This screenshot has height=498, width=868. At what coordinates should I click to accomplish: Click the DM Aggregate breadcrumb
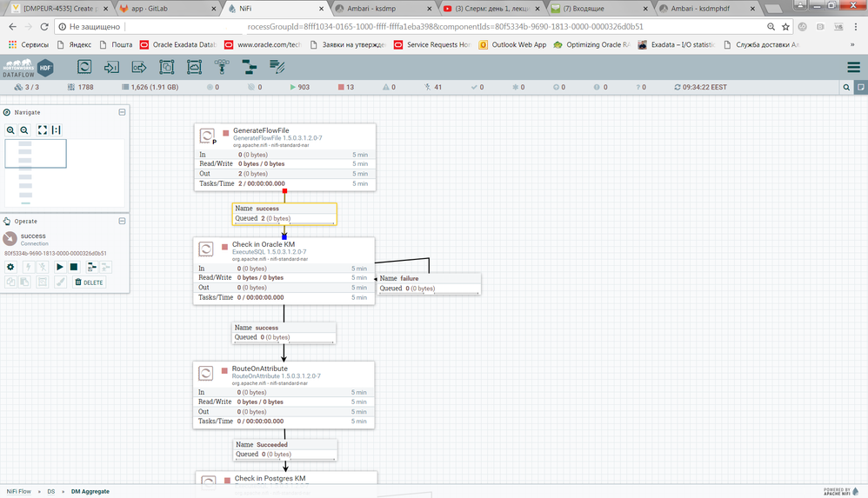(90, 491)
